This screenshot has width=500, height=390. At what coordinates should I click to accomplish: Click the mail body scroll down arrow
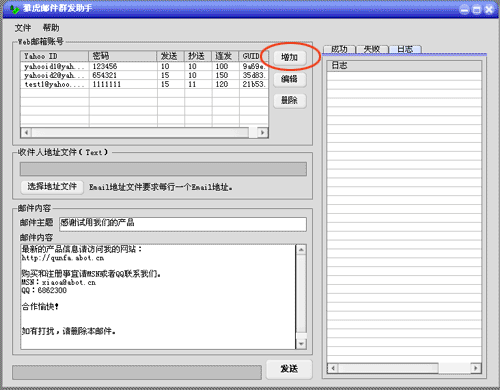[x=301, y=344]
